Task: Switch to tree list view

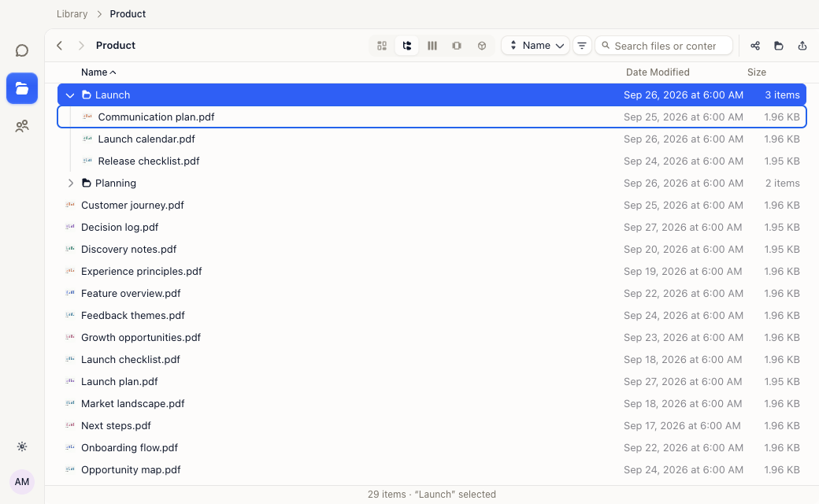Action: click(x=407, y=46)
